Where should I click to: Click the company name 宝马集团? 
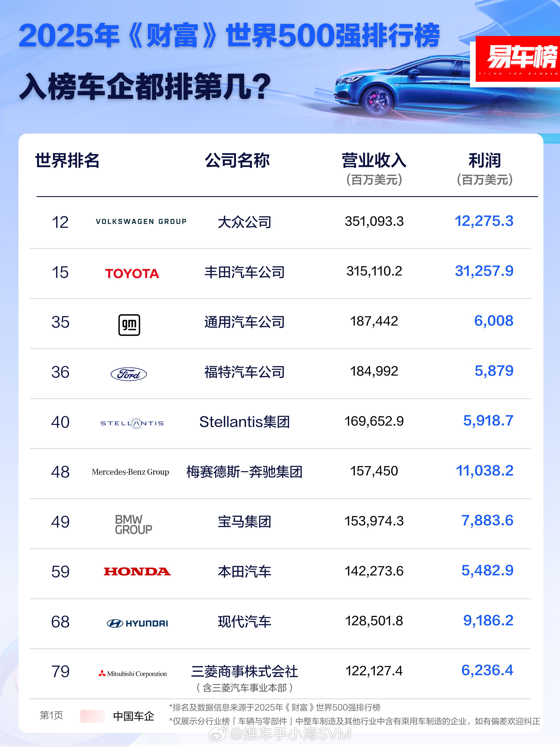pos(244,522)
